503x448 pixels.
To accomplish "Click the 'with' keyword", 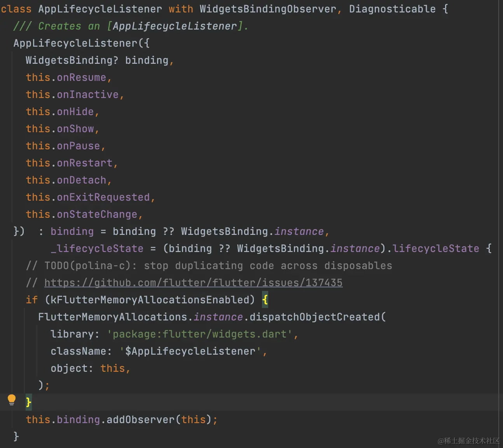I will tap(181, 9).
